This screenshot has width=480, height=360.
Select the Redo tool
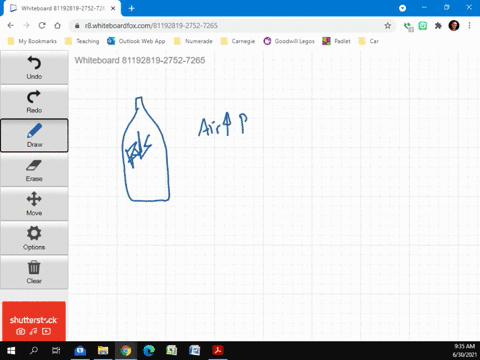point(34,102)
